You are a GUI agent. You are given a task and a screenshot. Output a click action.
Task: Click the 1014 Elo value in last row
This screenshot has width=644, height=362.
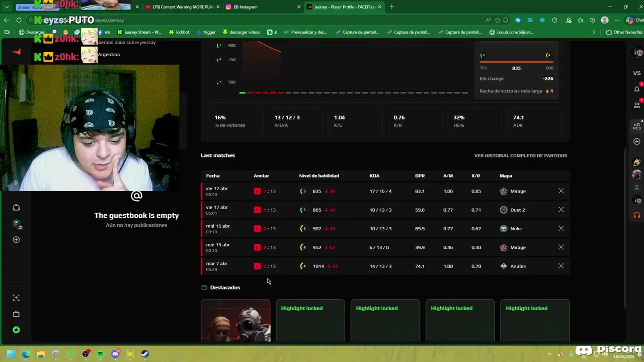(318, 266)
